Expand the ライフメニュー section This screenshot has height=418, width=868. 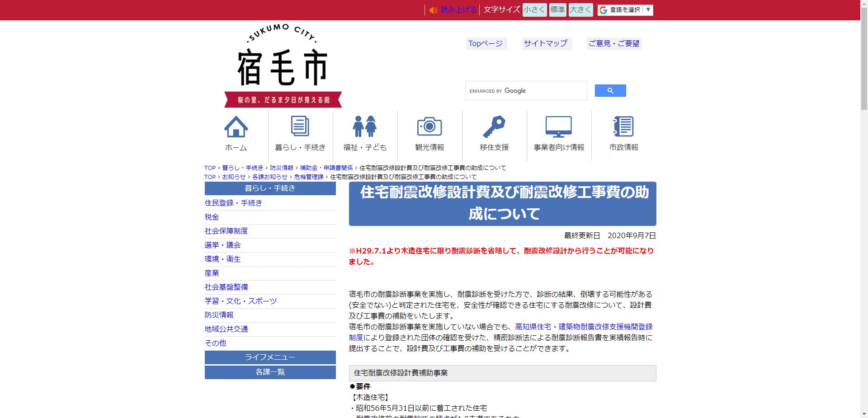pyautogui.click(x=270, y=357)
